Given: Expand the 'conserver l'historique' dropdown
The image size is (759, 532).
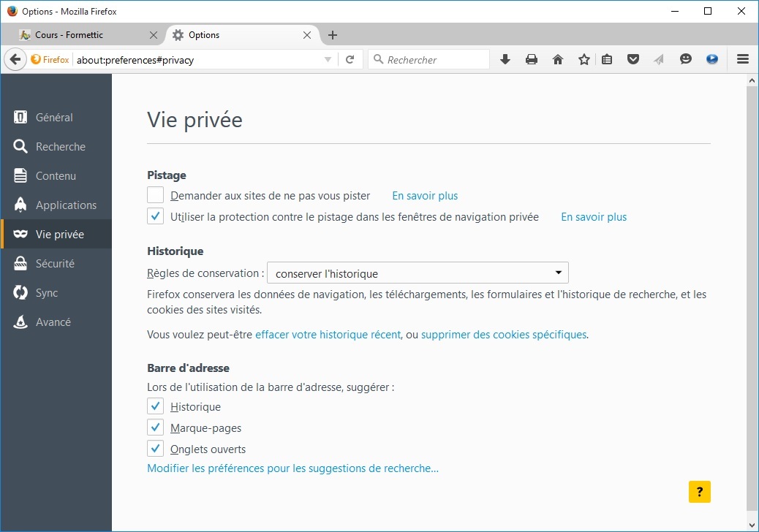Looking at the screenshot, I should click(418, 273).
